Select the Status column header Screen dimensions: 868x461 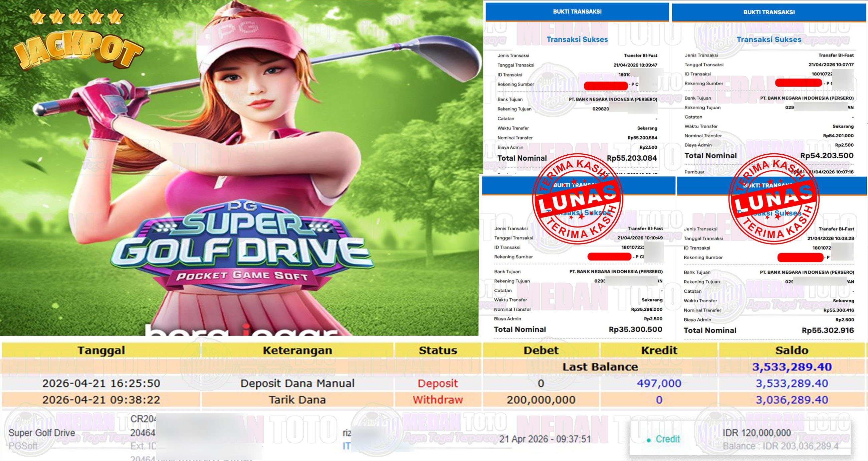[438, 350]
